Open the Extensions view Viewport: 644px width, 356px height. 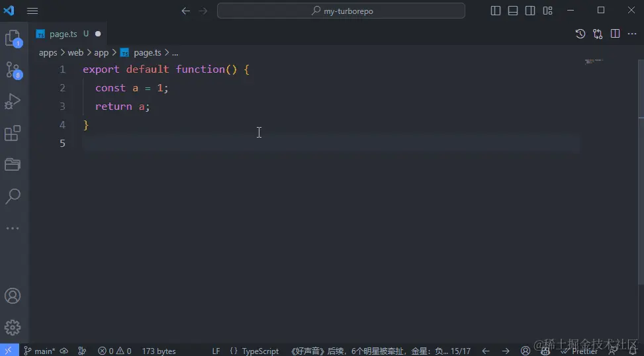click(13, 133)
